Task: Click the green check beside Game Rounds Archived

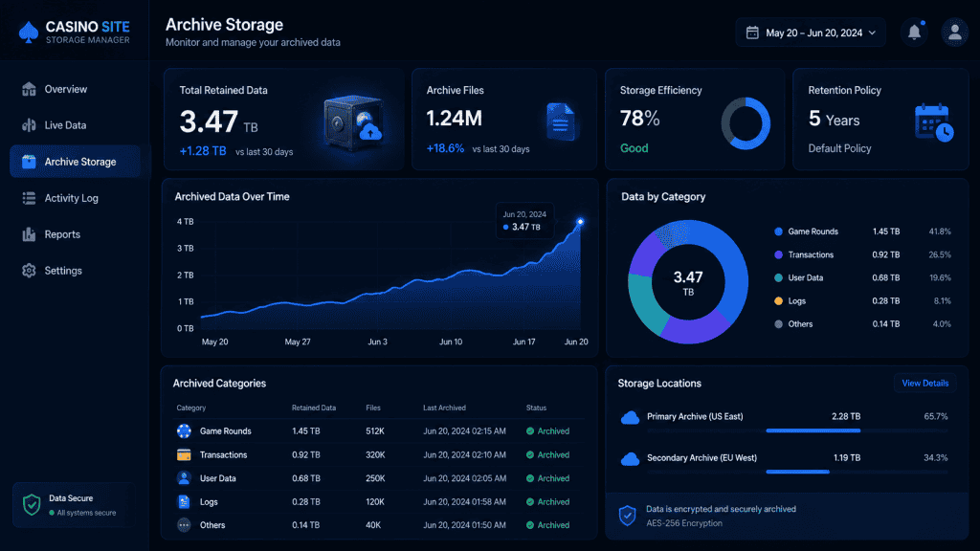Action: [530, 431]
